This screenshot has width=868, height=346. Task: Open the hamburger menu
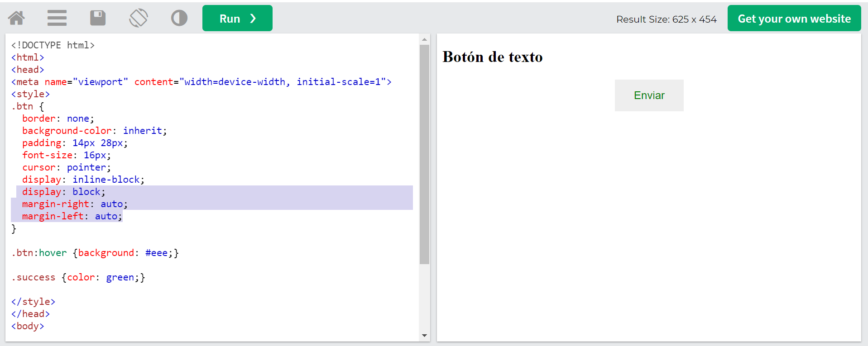[x=57, y=18]
